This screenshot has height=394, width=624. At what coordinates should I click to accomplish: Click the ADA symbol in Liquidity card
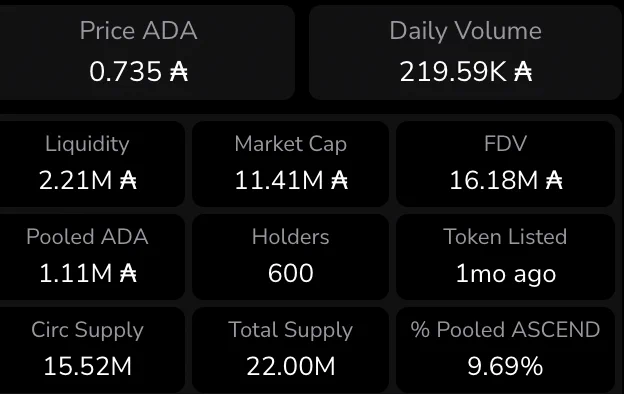point(128,180)
